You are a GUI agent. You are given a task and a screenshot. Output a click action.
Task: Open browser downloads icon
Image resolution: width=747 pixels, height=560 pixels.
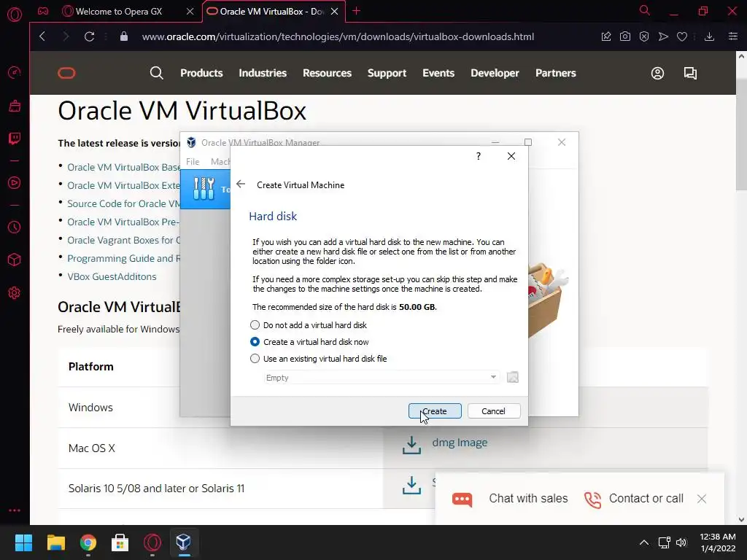pos(709,36)
